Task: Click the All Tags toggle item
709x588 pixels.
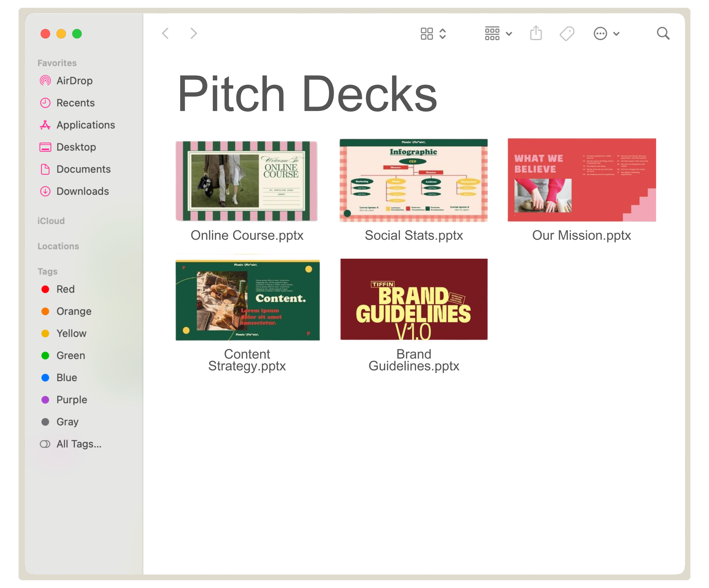Action: click(79, 444)
